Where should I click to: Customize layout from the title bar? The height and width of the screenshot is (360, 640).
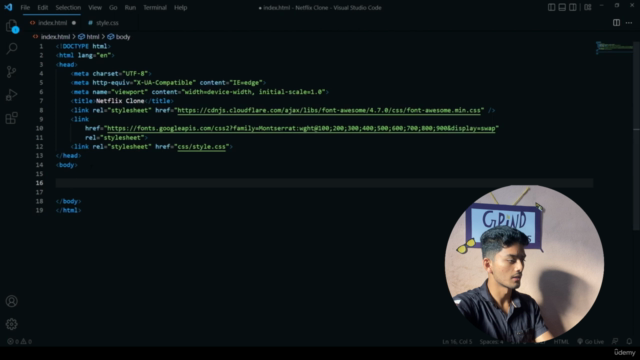588,7
